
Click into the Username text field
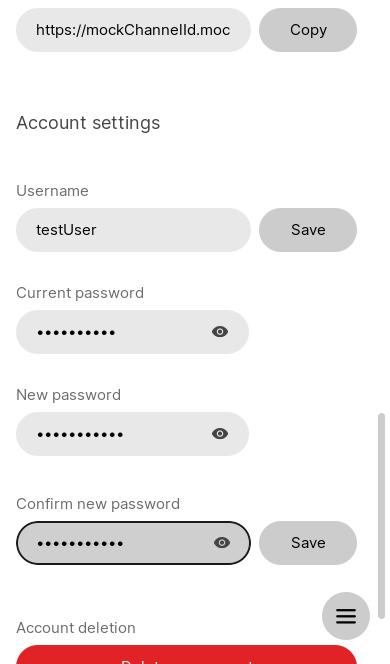coord(133,230)
